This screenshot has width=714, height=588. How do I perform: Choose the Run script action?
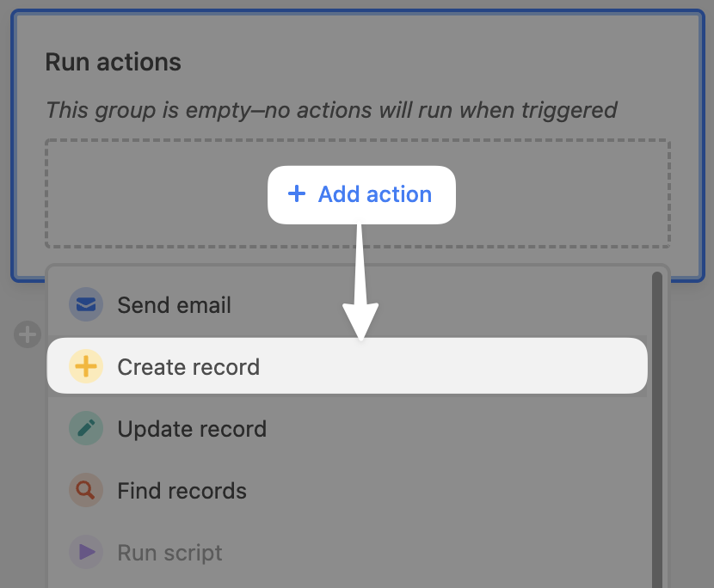[348, 552]
